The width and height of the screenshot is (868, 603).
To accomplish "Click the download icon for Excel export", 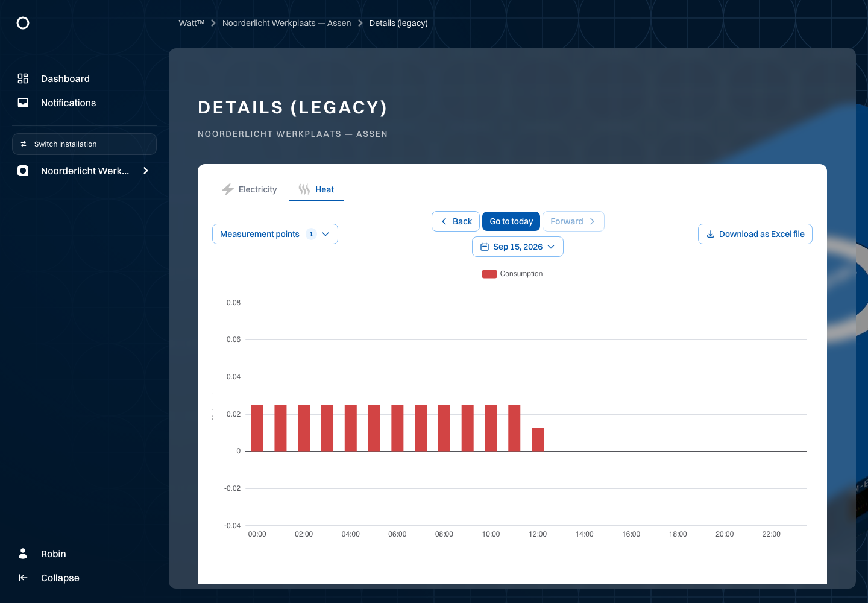I will point(711,234).
